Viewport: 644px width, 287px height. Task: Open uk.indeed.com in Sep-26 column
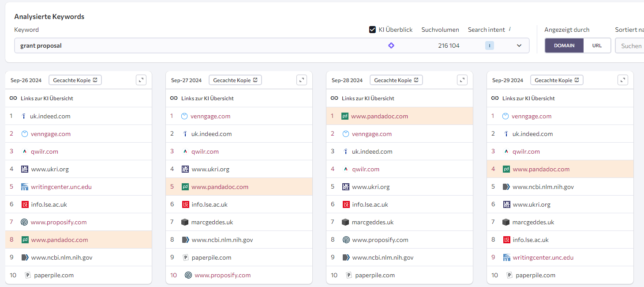click(x=50, y=116)
